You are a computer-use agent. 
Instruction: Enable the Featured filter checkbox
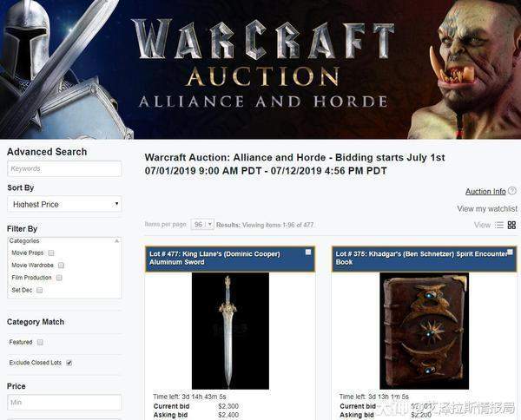40,342
